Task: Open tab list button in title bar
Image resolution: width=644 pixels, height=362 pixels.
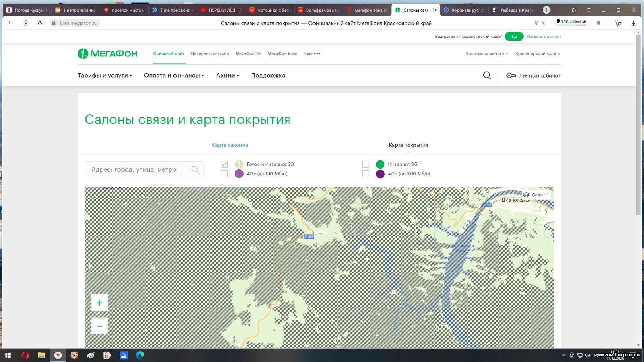Action: [574, 10]
